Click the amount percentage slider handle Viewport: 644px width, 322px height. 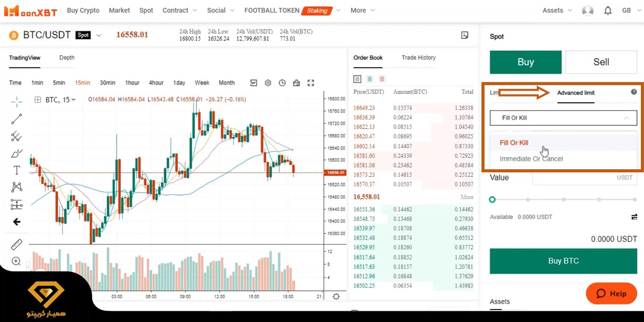click(492, 199)
